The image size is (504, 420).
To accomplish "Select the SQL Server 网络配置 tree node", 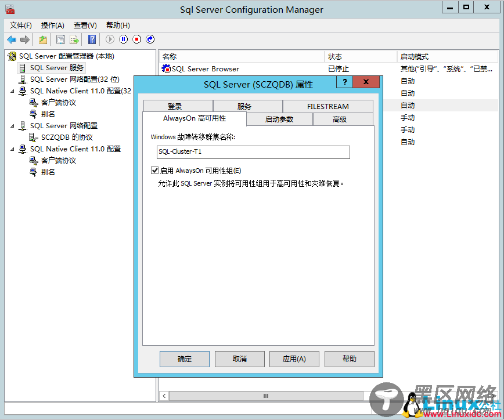I will (x=64, y=125).
